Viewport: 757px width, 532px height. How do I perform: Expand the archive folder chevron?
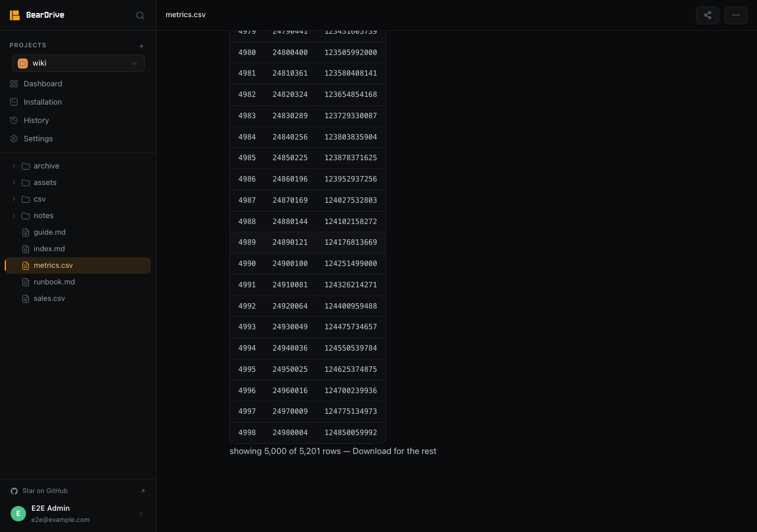click(14, 166)
